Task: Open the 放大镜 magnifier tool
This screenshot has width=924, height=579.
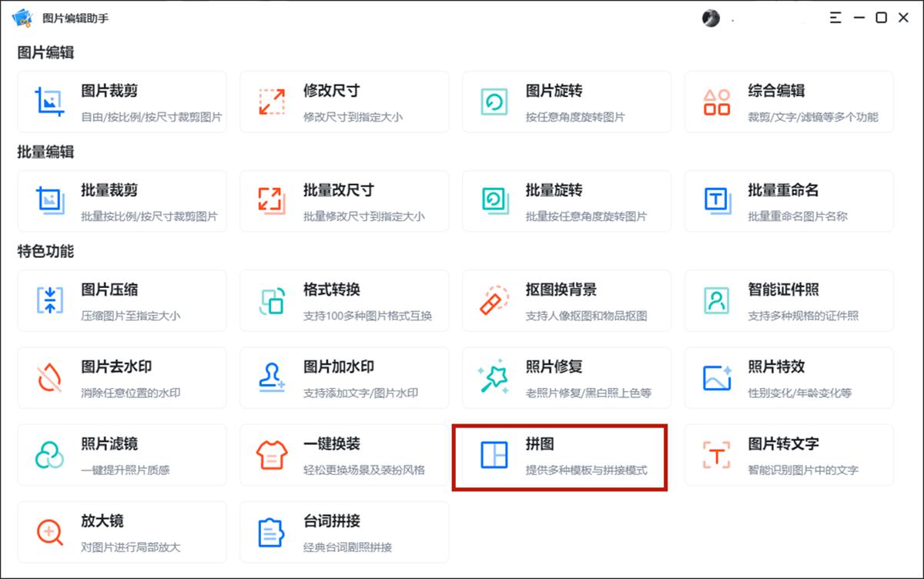Action: tap(122, 531)
